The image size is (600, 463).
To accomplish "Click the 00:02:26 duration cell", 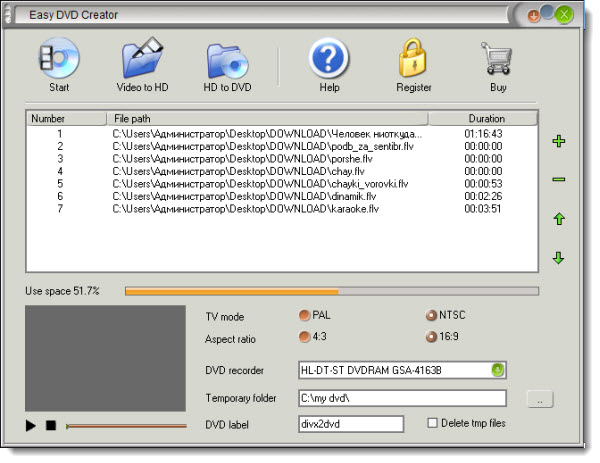I will (483, 196).
